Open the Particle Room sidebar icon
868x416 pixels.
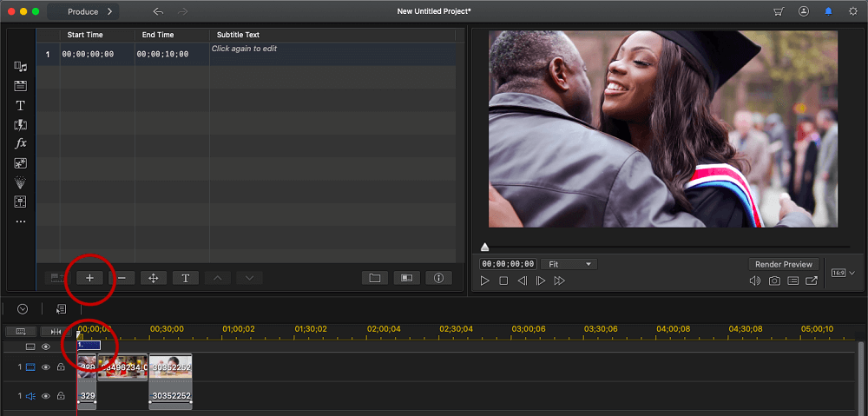click(x=21, y=182)
